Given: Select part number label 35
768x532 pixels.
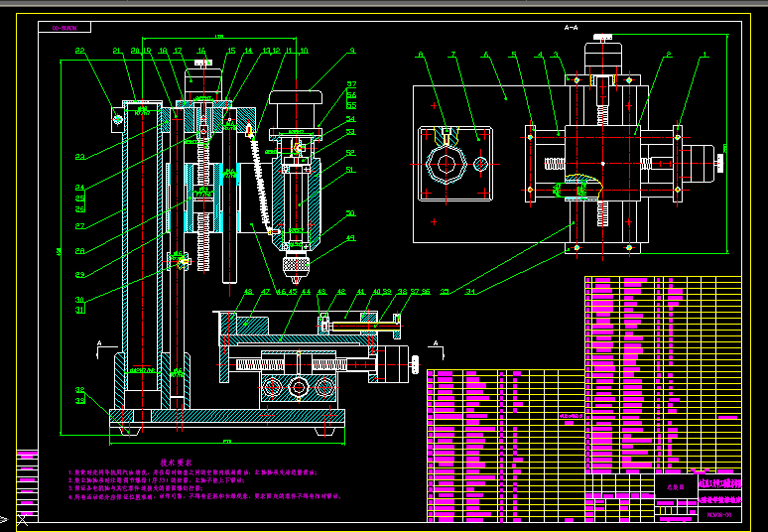Looking at the screenshot, I should [445, 292].
